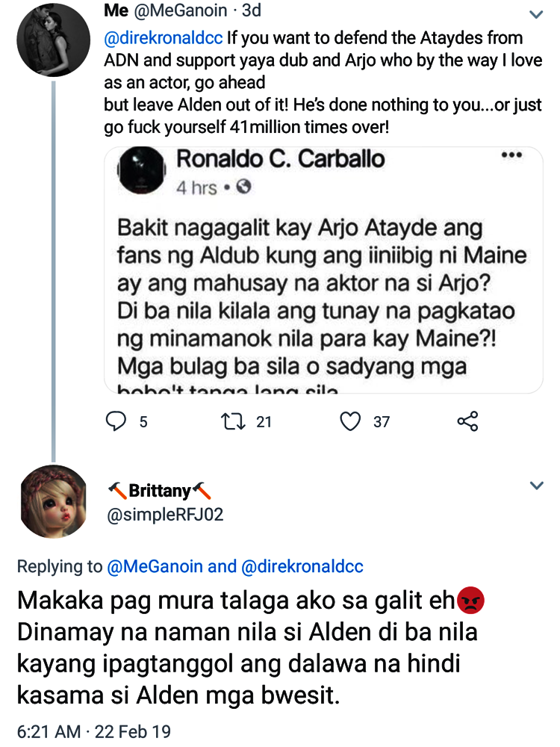Click the Brittany display name
This screenshot has height=747, width=560.
coord(159,492)
